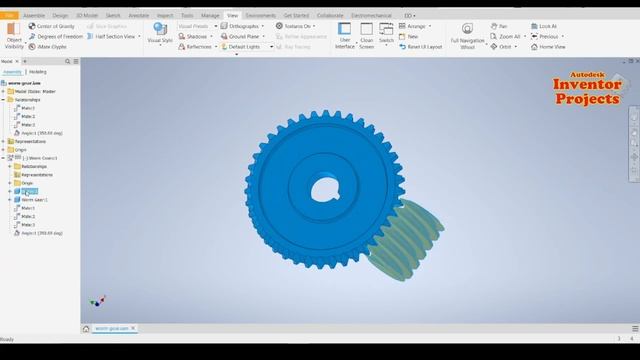
Task: Toggle iMate Glyphs display
Action: click(47, 47)
